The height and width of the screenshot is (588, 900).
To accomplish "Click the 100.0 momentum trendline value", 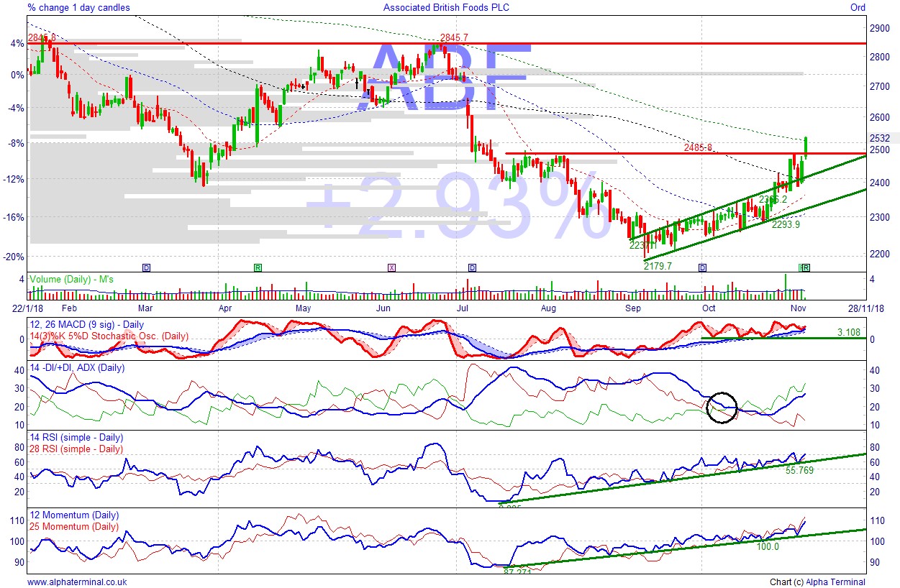I will pyautogui.click(x=768, y=546).
